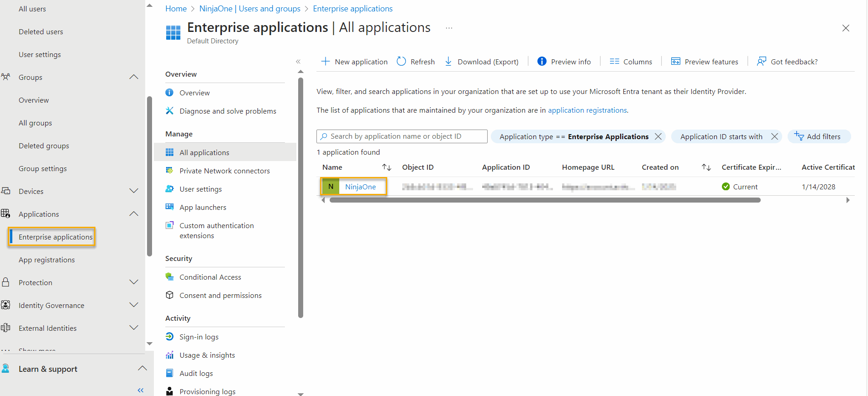This screenshot has height=396, width=868.
Task: Collapse the Learn & support section chevron
Action: pos(142,369)
